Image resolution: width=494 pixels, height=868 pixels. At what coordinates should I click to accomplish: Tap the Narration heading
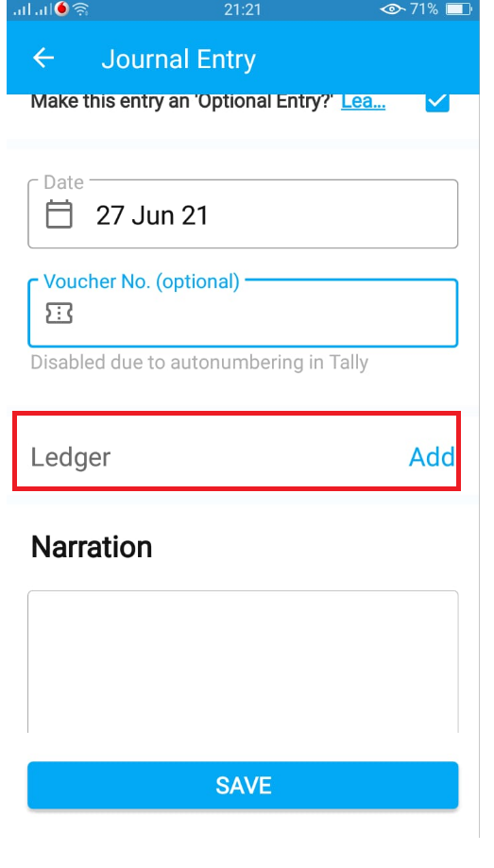(x=92, y=547)
